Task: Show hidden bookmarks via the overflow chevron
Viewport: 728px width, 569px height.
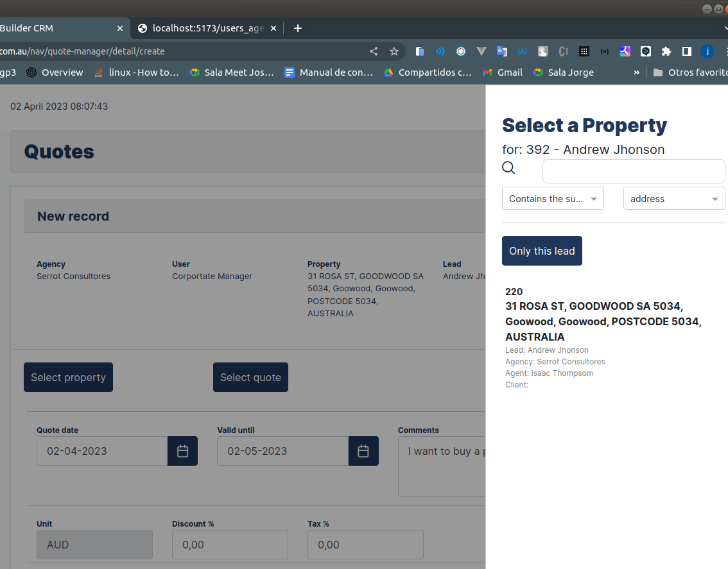Action: click(x=636, y=72)
